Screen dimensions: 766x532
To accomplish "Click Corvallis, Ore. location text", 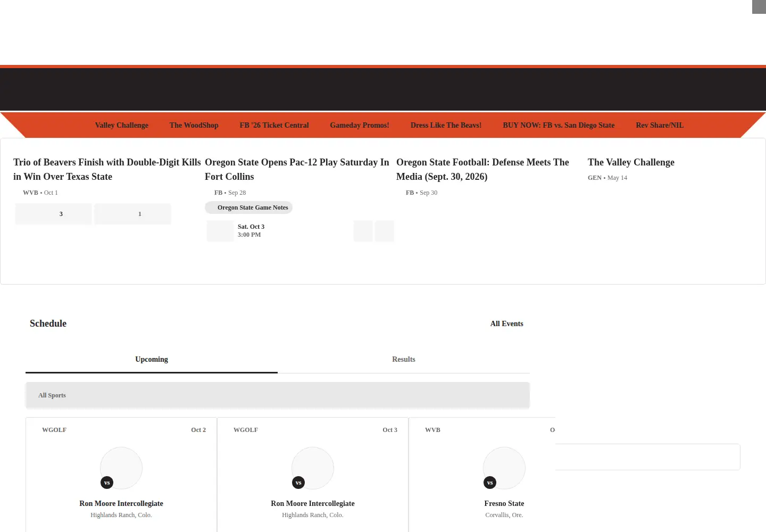I will (504, 515).
